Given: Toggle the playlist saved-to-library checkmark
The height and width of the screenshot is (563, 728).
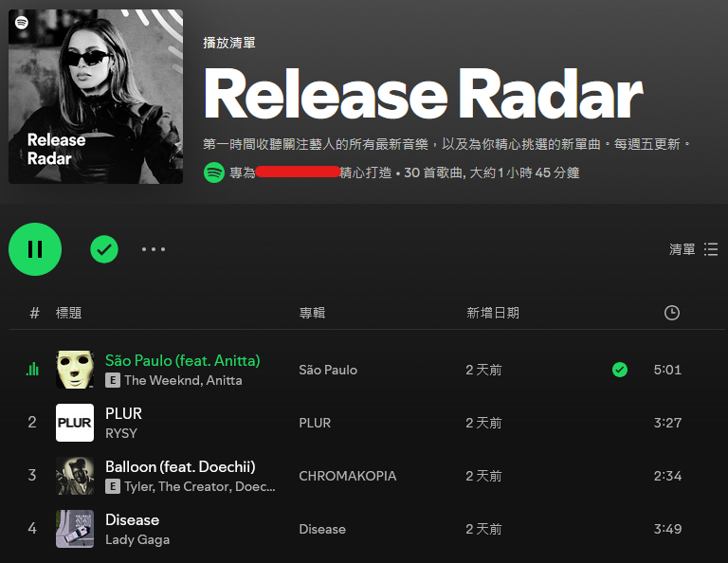Looking at the screenshot, I should [104, 249].
